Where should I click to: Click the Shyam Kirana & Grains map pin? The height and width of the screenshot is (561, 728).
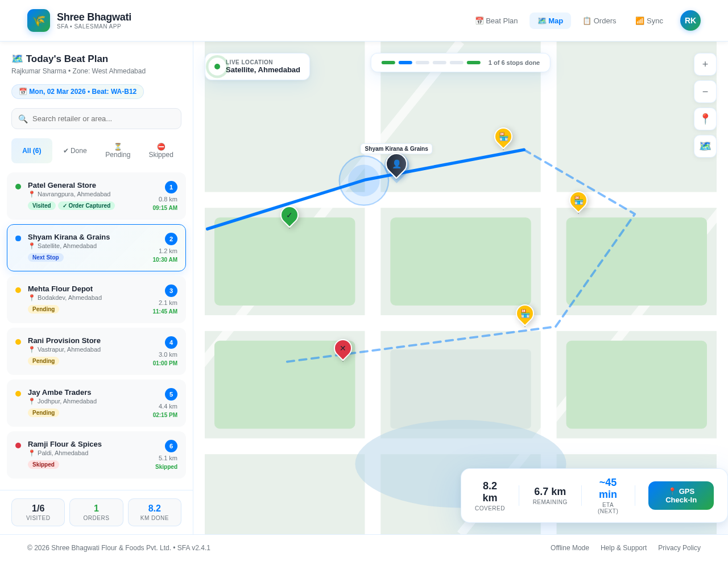click(396, 164)
